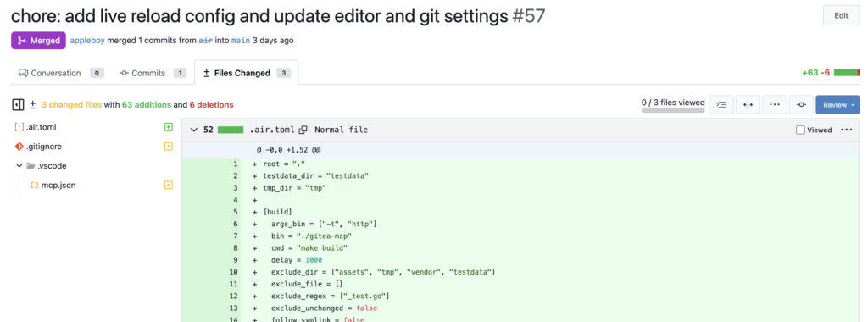Click line number 5 beside [build]
The width and height of the screenshot is (868, 322).
[236, 212]
